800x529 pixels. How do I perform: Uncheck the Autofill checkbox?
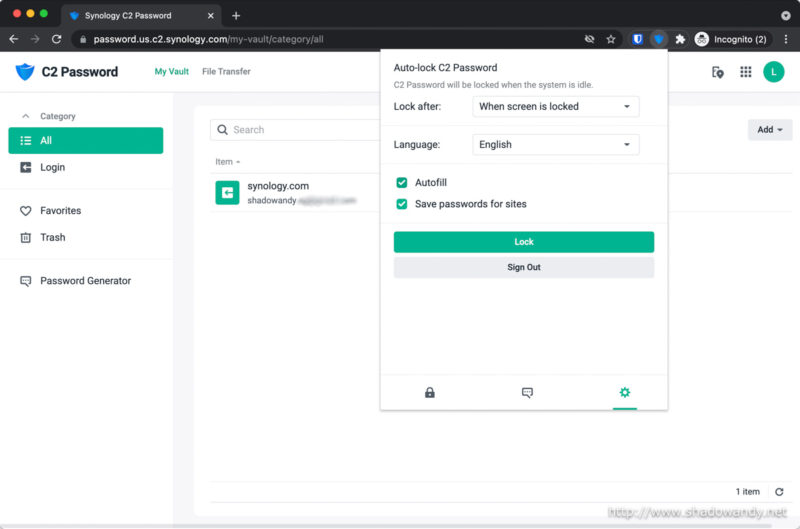pos(402,183)
